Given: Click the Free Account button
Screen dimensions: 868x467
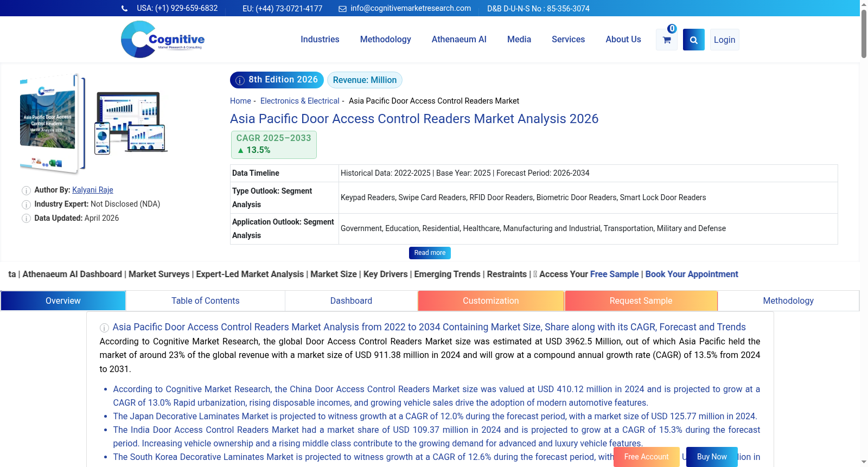Looking at the screenshot, I should pyautogui.click(x=647, y=457).
